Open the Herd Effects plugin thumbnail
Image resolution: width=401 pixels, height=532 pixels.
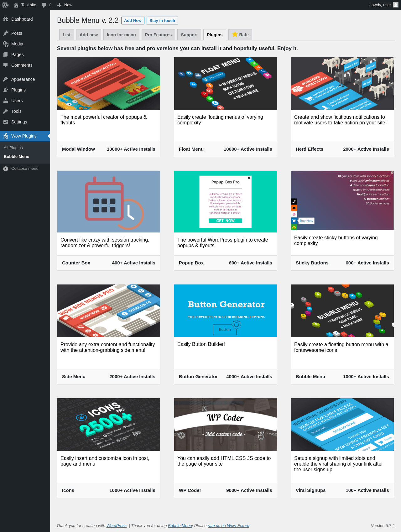tap(342, 83)
